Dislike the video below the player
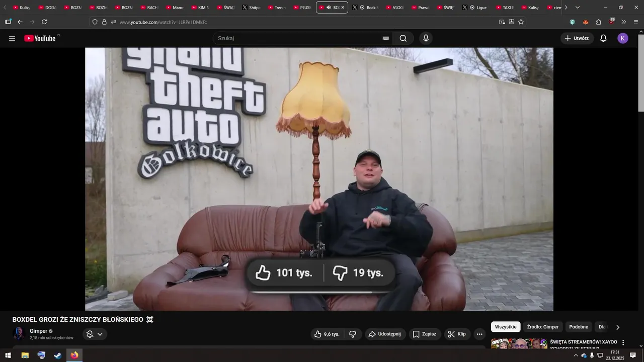Image resolution: width=644 pixels, height=362 pixels. pos(353,334)
